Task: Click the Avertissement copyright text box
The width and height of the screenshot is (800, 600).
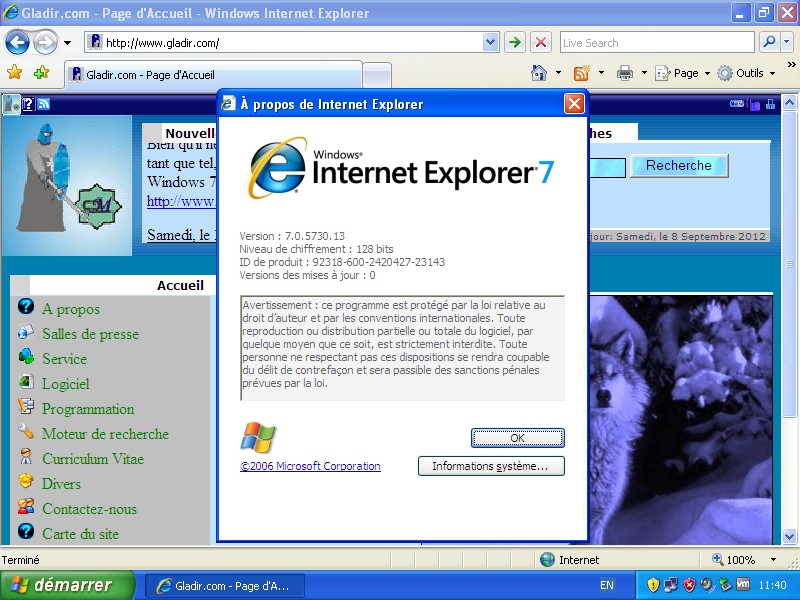Action: tap(402, 347)
